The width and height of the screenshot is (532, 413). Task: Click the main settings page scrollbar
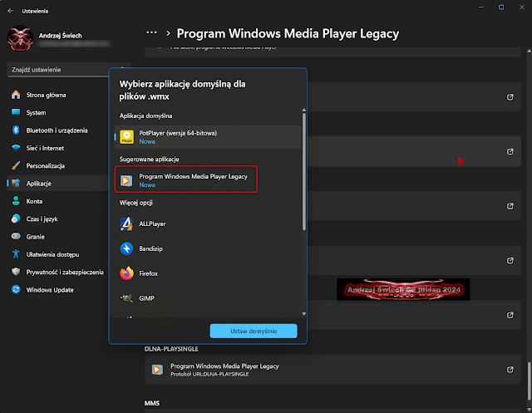pyautogui.click(x=529, y=381)
